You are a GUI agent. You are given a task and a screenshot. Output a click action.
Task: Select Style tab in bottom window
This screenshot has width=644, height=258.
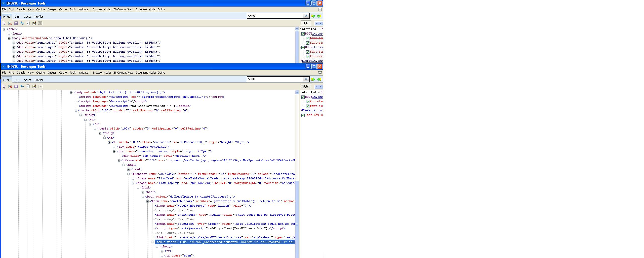(305, 86)
